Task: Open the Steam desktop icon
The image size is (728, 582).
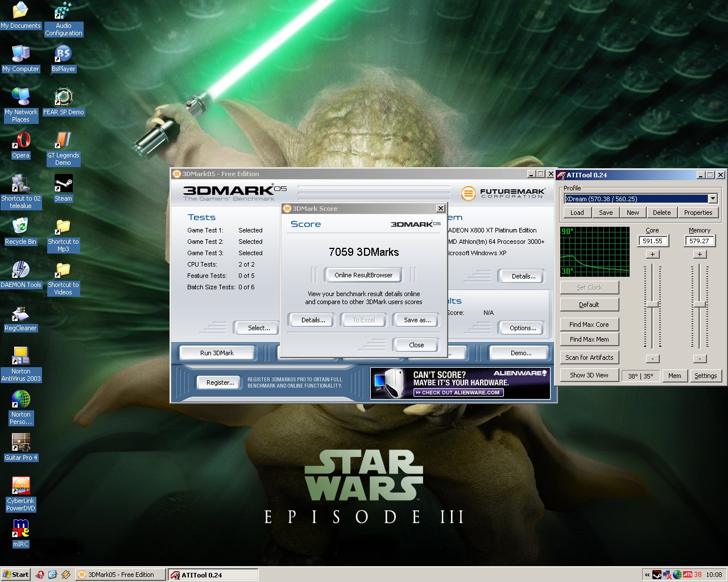Action: pyautogui.click(x=63, y=184)
